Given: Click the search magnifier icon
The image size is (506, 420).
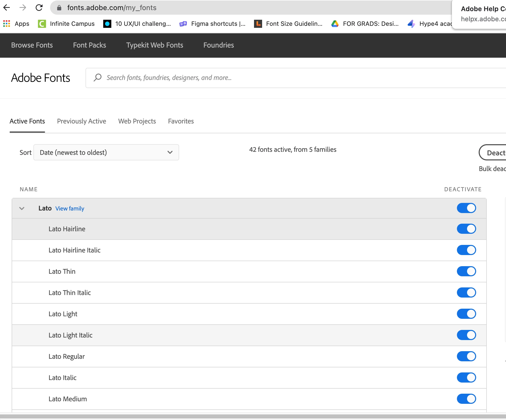Looking at the screenshot, I should [97, 77].
